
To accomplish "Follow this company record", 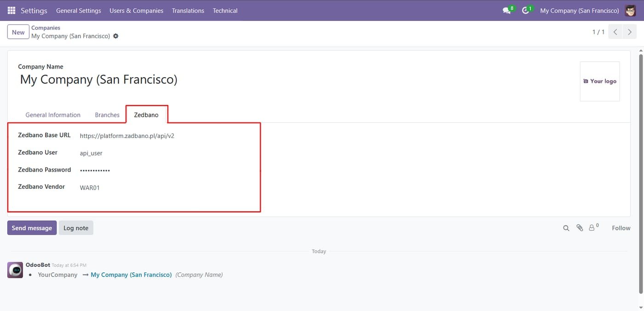I will coord(621,228).
